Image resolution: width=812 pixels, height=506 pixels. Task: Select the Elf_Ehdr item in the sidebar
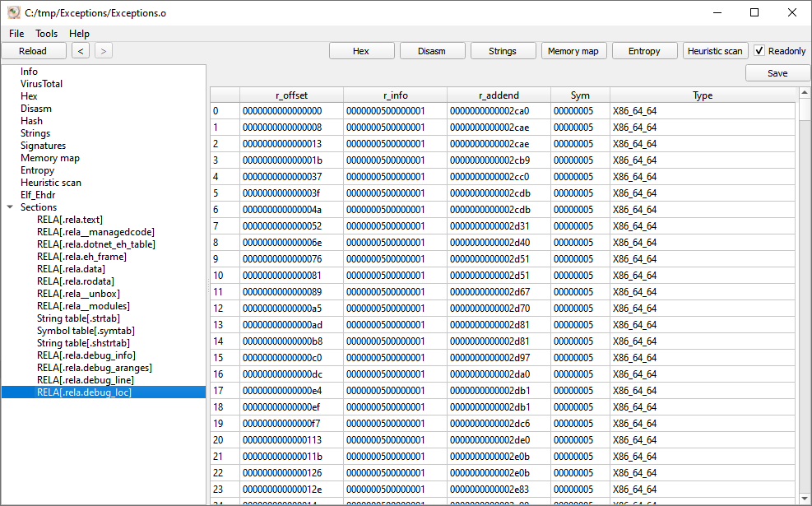pos(38,194)
